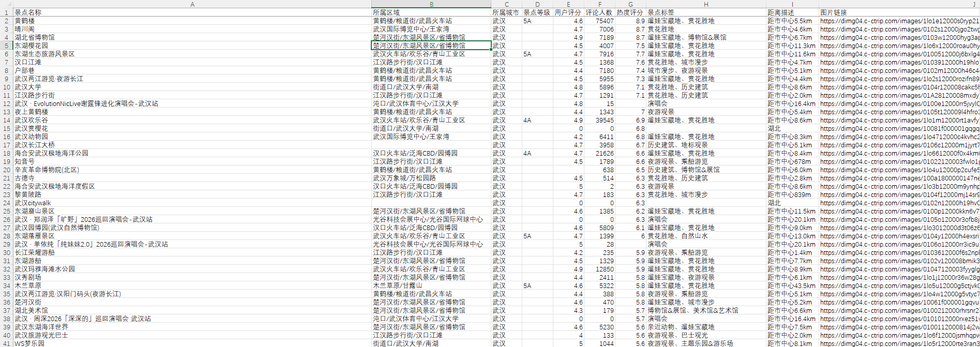Select the 21626 comment count cell
The height and width of the screenshot is (347, 980).
coord(599,153)
